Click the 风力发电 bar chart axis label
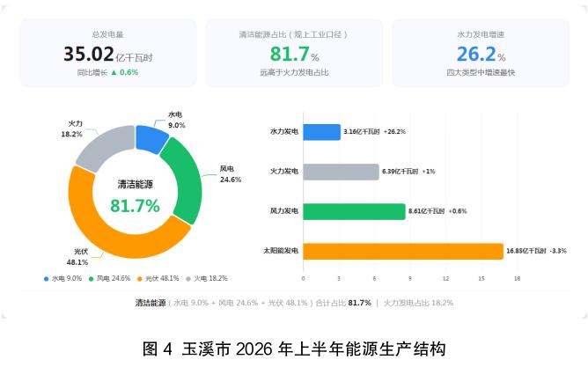The width and height of the screenshot is (588, 367). click(x=283, y=211)
